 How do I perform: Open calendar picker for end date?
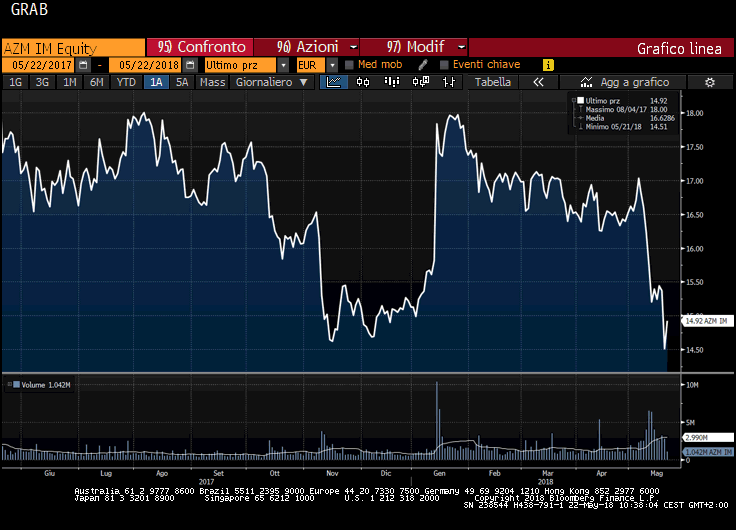[x=188, y=65]
